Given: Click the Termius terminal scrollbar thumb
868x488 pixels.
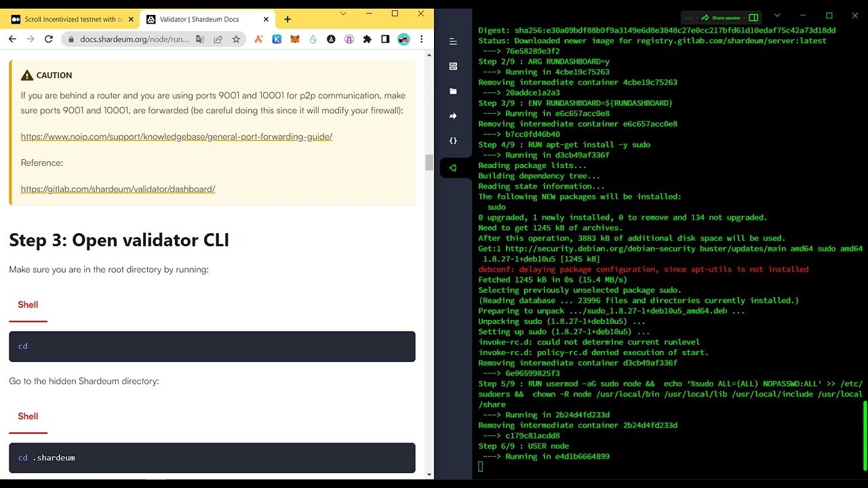Looking at the screenshot, I should [x=865, y=436].
